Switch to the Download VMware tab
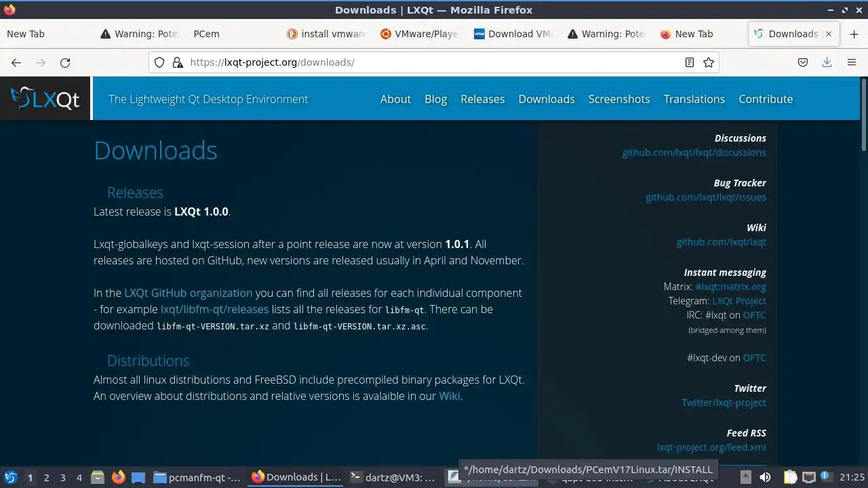 (513, 34)
